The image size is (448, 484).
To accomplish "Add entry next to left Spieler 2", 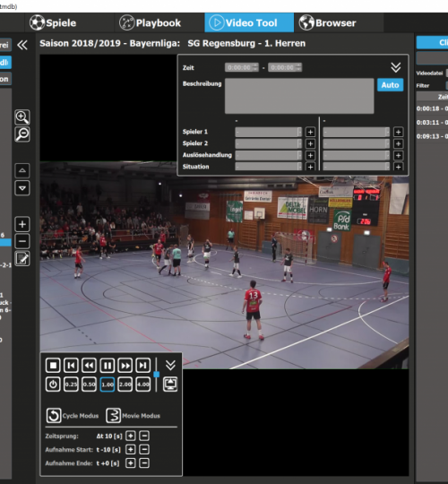I will click(x=310, y=143).
